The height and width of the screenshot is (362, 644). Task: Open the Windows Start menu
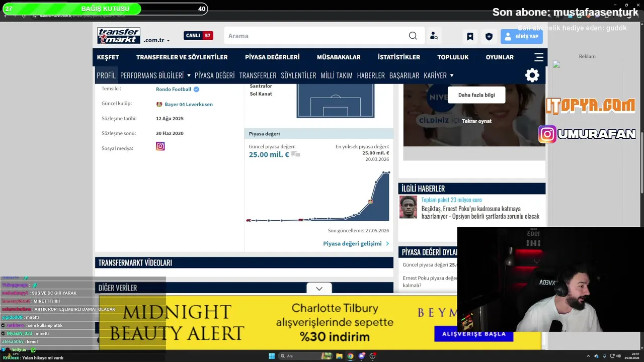(272, 356)
